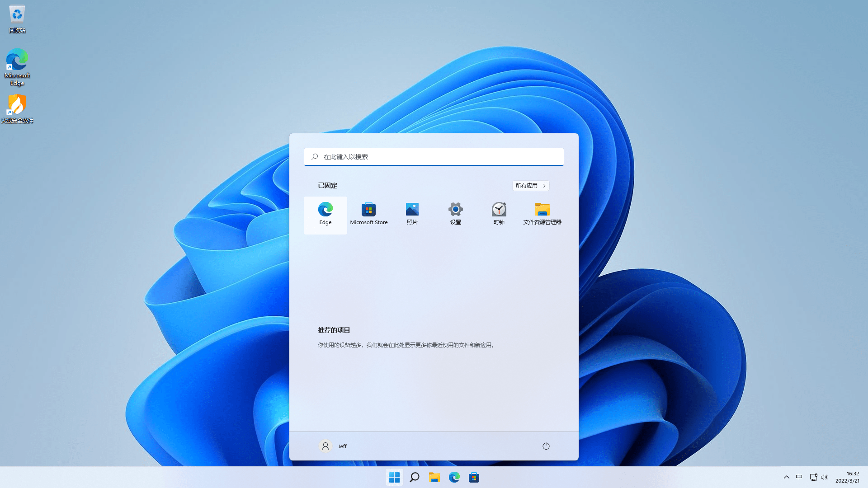Expand 所有应用 (All Apps) list
This screenshot has width=868, height=488.
click(x=530, y=185)
